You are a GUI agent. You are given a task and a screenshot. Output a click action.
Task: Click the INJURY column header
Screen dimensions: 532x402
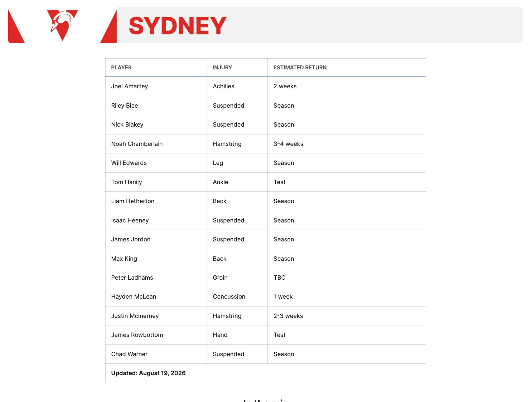222,68
